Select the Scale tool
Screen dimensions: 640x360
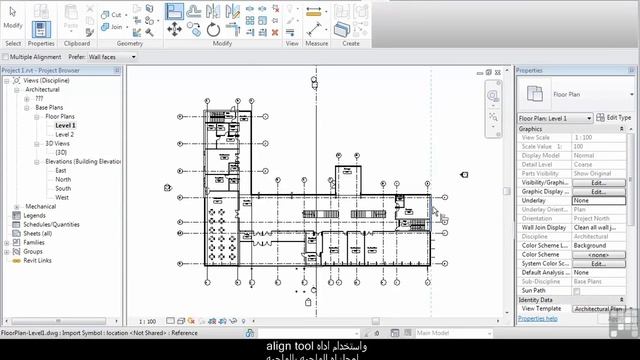click(262, 20)
